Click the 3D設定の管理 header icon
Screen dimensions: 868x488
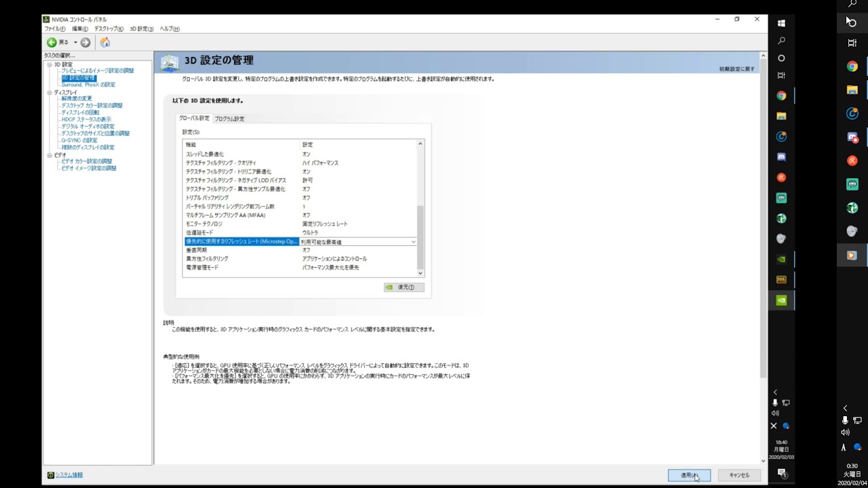pyautogui.click(x=170, y=62)
